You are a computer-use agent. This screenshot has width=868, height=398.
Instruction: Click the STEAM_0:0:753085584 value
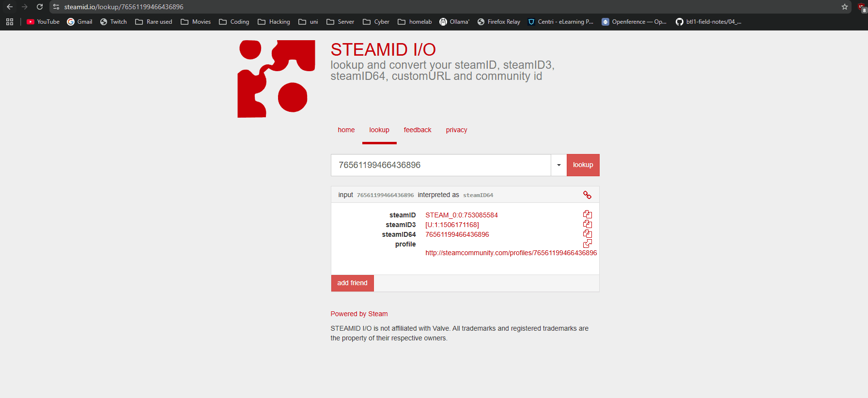(x=462, y=215)
